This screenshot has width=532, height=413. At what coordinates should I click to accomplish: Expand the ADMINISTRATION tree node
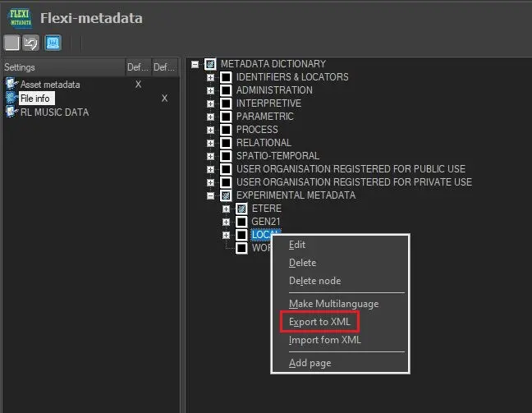click(211, 90)
